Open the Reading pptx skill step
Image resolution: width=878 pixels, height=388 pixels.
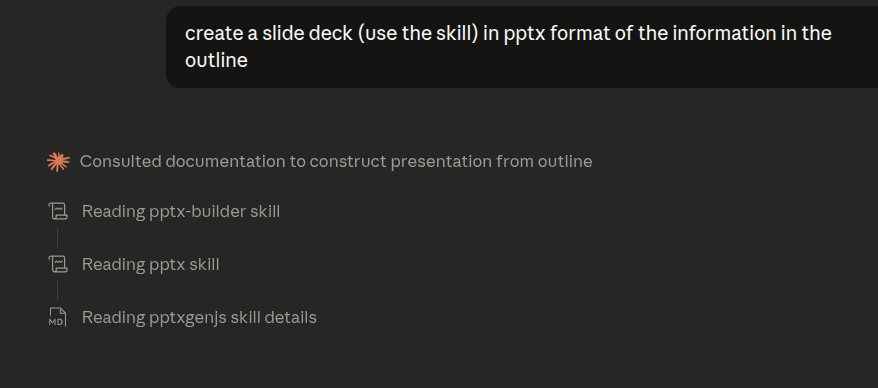151,264
